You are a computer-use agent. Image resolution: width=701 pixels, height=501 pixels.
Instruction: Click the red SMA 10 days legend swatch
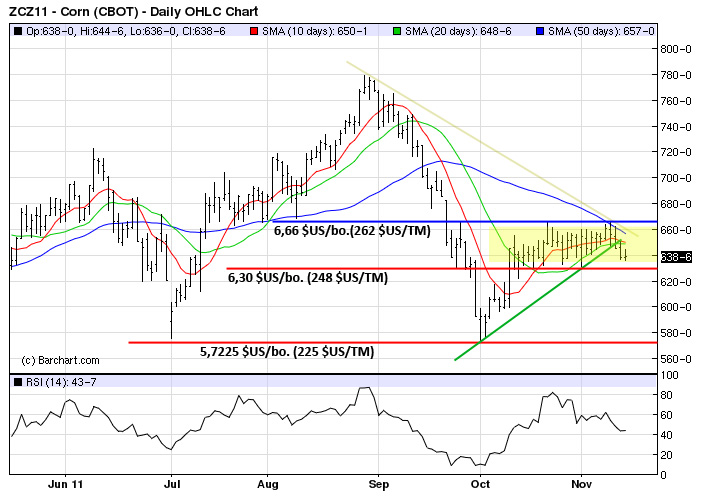(x=254, y=31)
